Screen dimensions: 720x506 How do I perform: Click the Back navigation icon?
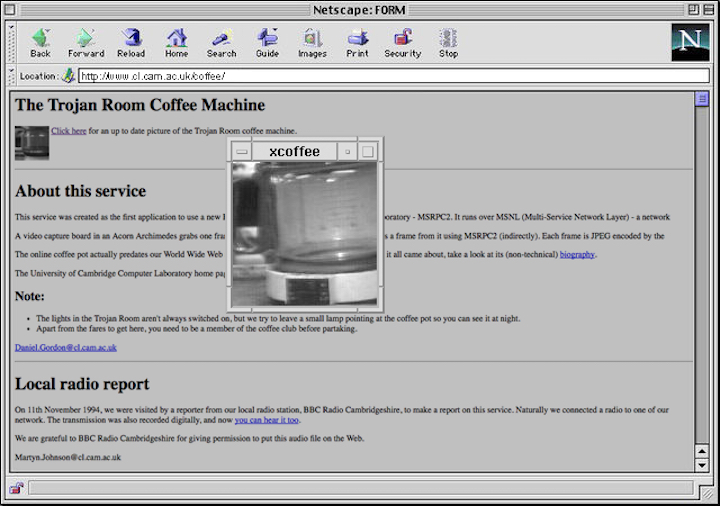pyautogui.click(x=40, y=41)
